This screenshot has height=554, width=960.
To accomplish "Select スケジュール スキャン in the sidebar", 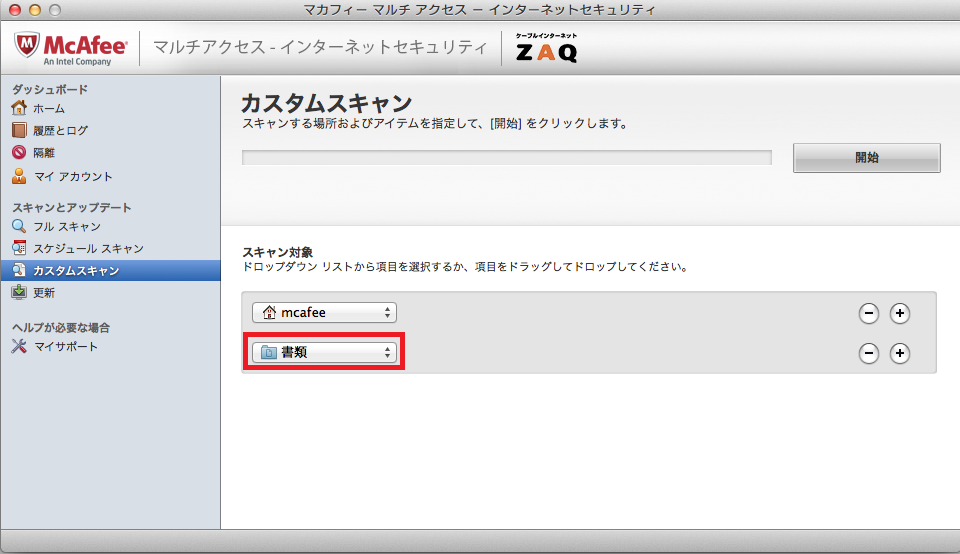I will 88,249.
